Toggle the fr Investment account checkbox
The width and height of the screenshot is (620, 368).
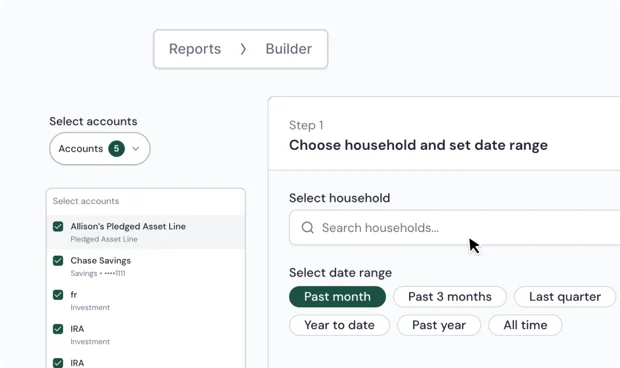[58, 295]
